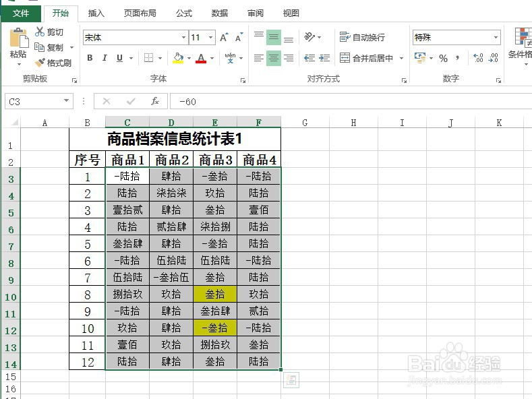
Task: Open the font dialog launcher (字体)
Action: click(243, 80)
